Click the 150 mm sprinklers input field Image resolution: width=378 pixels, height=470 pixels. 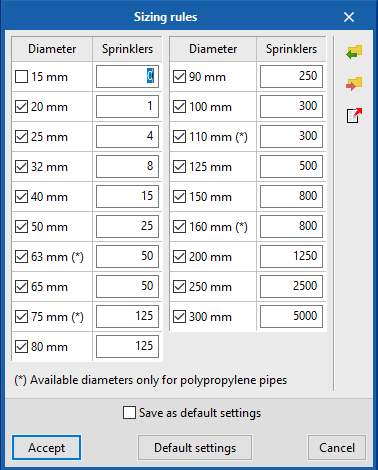(291, 196)
